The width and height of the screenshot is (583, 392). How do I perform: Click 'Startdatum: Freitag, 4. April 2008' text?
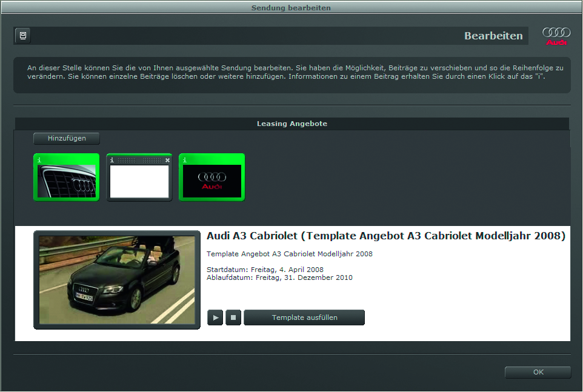pyautogui.click(x=265, y=270)
